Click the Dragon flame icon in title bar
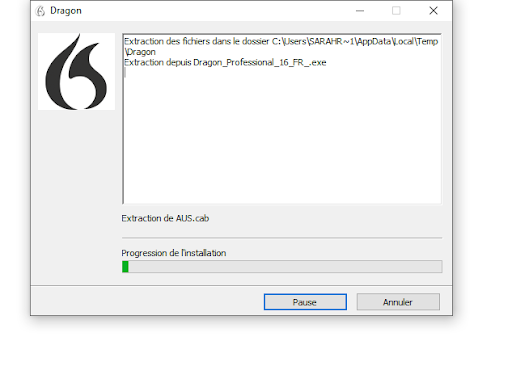Viewport: 512px width, 375px height. tap(40, 11)
